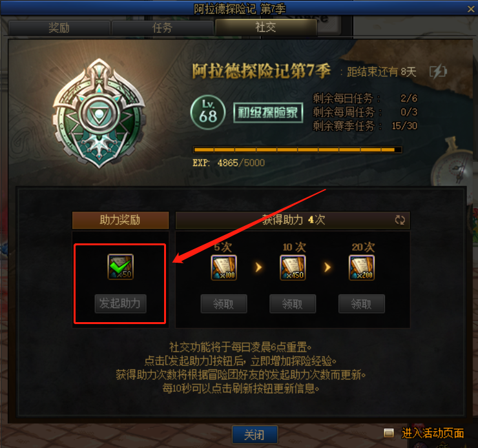Screen dimensions: 478x448
Task: Click the refresh icon beside 获得助力 4次
Action: click(400, 220)
